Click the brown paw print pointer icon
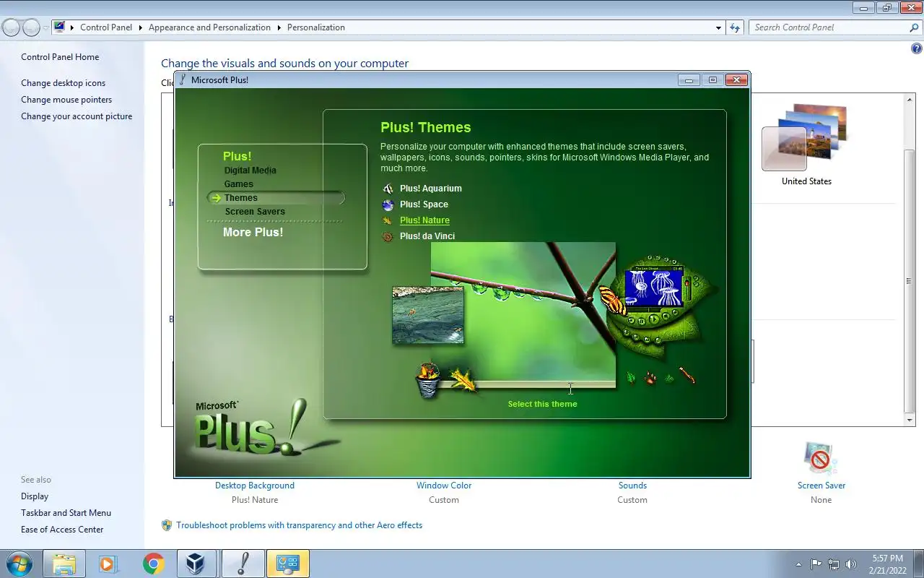The height and width of the screenshot is (578, 924). click(650, 377)
